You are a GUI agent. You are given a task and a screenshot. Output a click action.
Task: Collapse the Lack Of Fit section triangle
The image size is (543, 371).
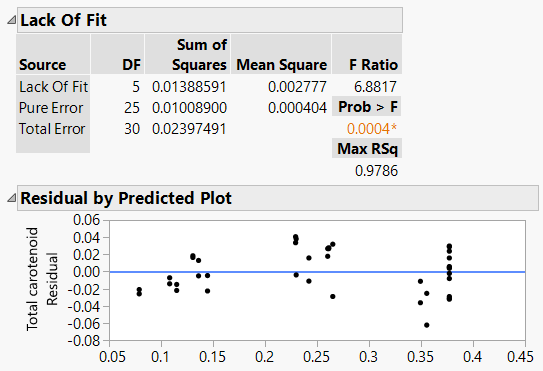pos(11,20)
